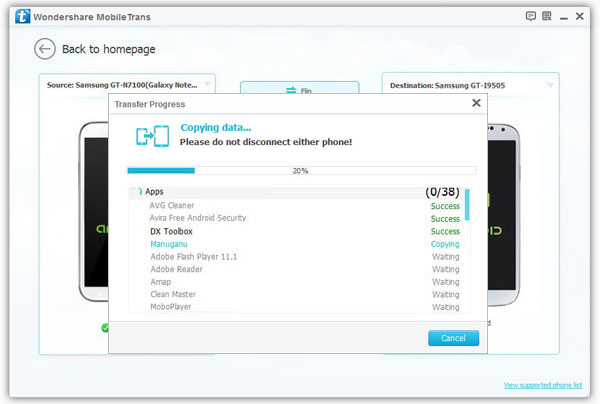Click the Apps category header row
600x404 pixels.
coord(290,191)
